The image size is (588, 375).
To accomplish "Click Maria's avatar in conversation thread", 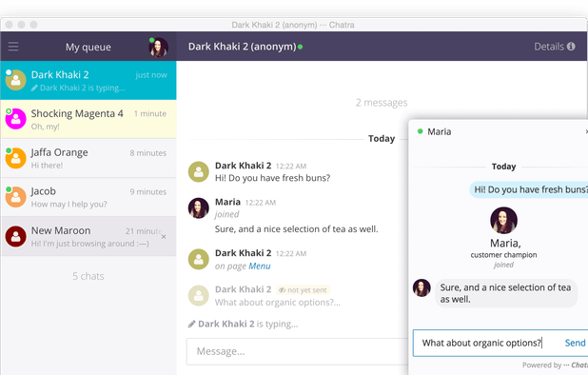I will point(198,208).
